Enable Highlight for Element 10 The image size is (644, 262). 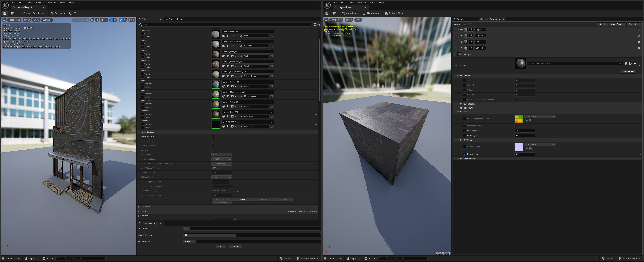142,94
